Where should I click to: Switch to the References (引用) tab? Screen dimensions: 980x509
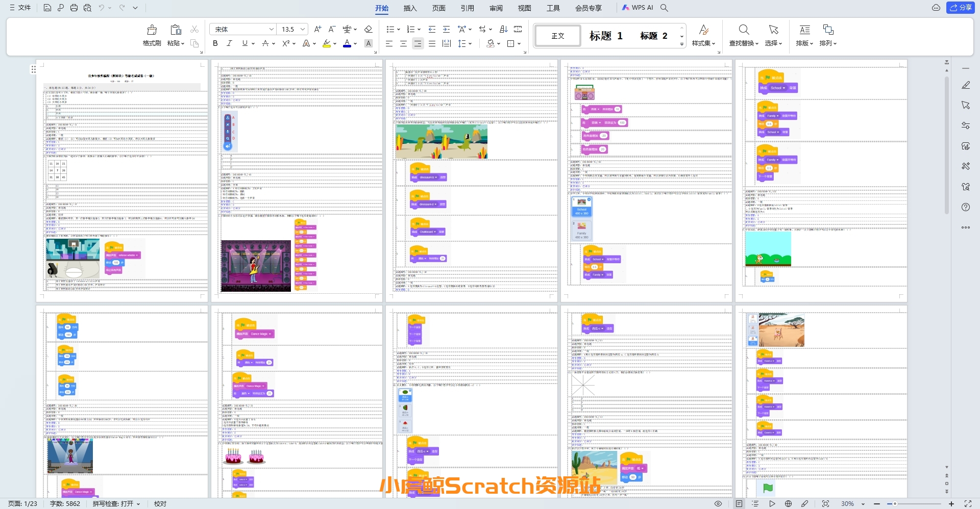click(467, 8)
